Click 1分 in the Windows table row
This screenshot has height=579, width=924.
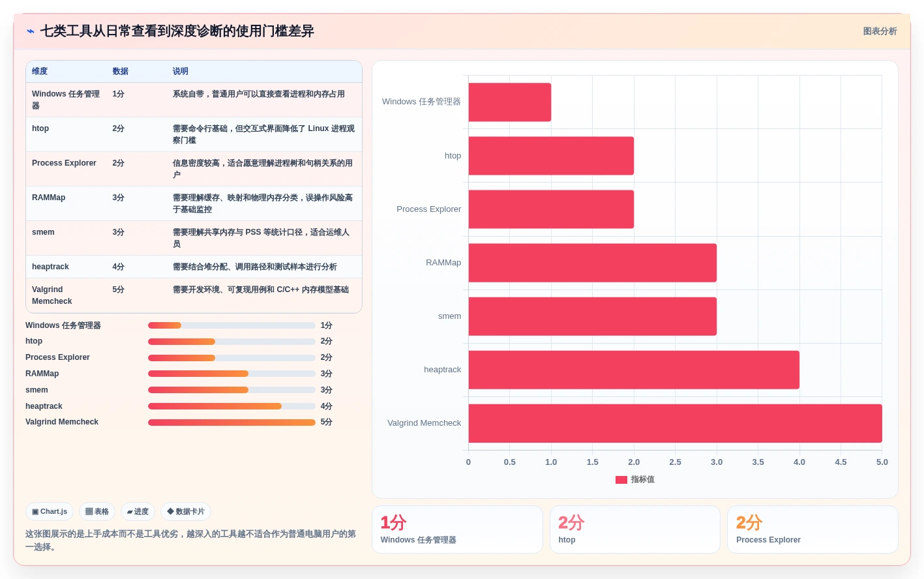coord(118,94)
